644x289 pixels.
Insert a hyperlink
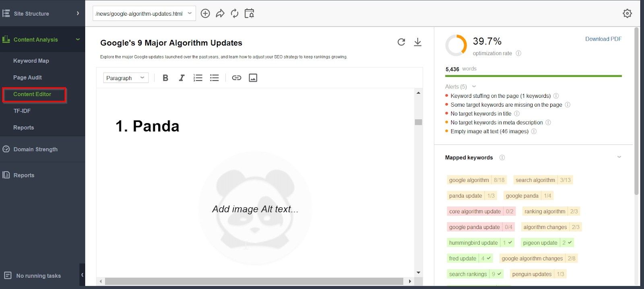pos(237,78)
